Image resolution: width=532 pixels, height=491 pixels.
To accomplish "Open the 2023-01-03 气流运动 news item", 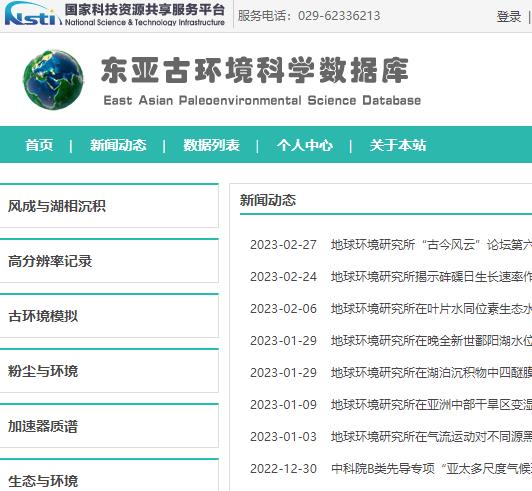I will coord(431,437).
